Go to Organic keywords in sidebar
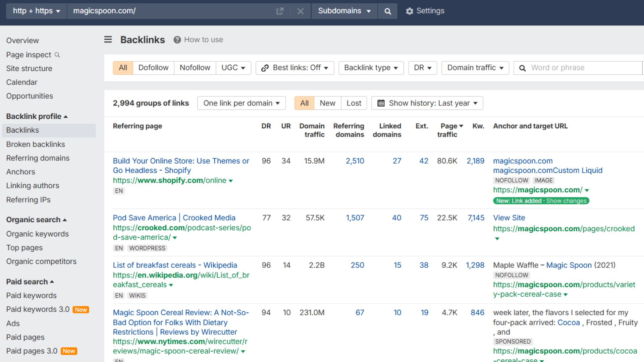This screenshot has width=644, height=362. tap(38, 234)
